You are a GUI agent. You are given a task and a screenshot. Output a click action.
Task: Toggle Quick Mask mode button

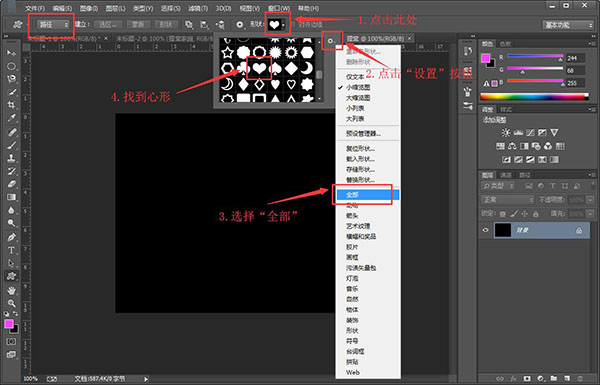click(x=11, y=341)
